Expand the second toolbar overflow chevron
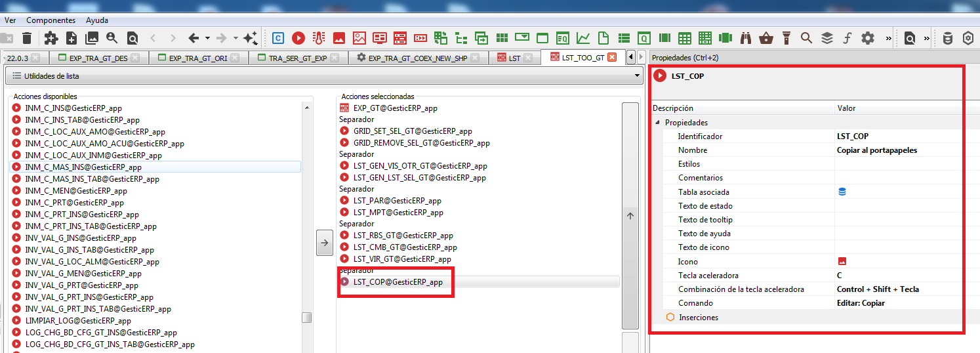The height and width of the screenshot is (353, 980). [926, 38]
